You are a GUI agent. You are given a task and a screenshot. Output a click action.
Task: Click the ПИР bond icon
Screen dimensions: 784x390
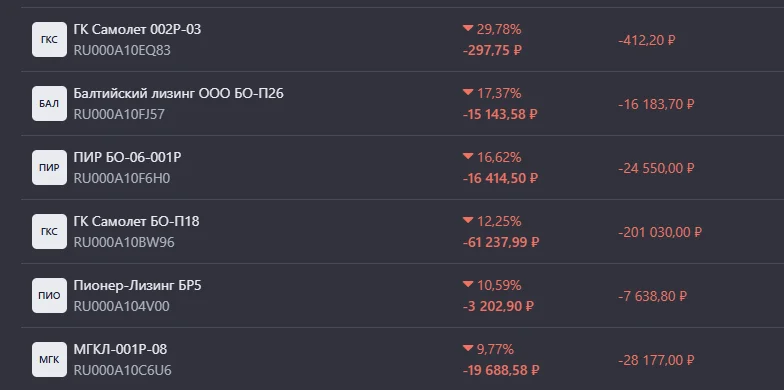pyautogui.click(x=50, y=168)
